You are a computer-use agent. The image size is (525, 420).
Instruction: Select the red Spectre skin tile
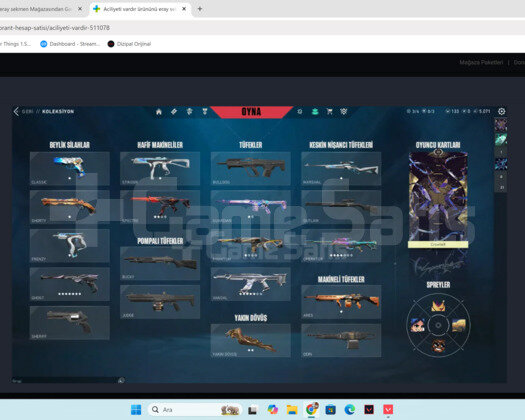coord(160,207)
